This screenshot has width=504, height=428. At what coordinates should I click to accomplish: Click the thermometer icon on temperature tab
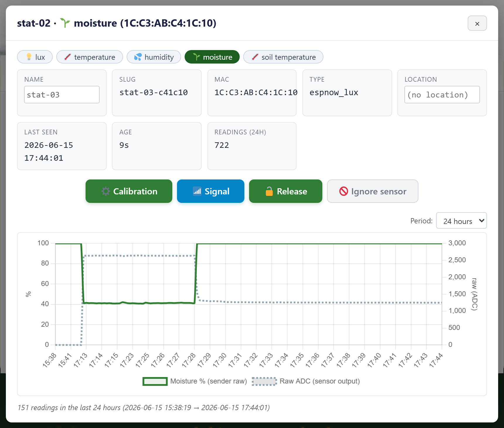pos(68,57)
